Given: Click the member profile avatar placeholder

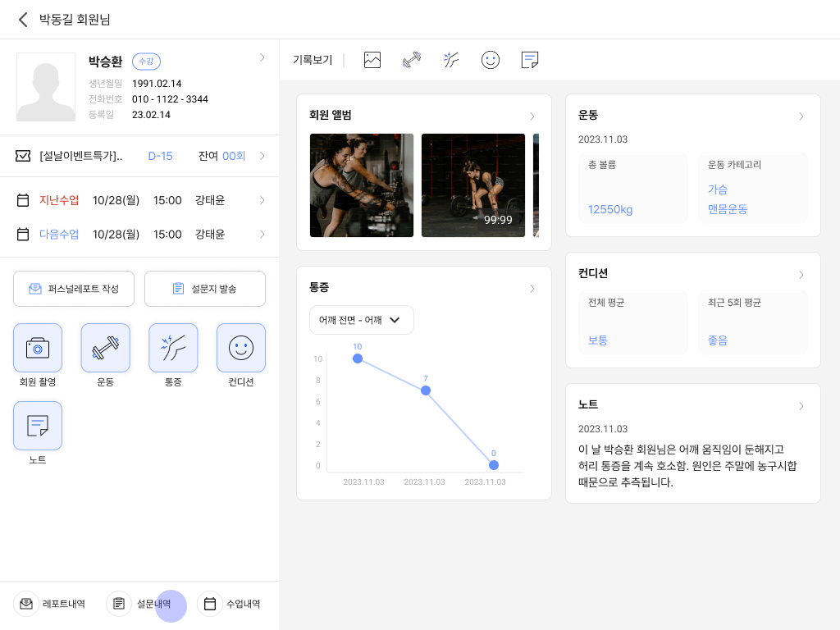Looking at the screenshot, I should [x=46, y=87].
